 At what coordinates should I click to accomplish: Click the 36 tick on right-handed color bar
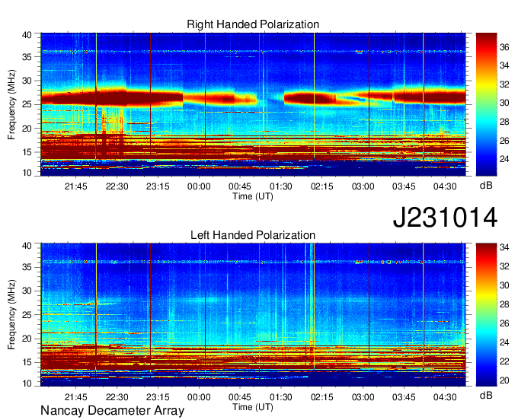click(504, 47)
